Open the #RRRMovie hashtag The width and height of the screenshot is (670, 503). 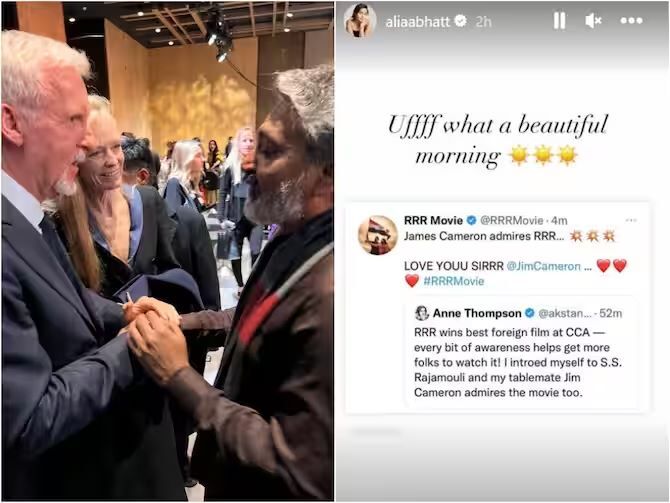click(x=454, y=281)
